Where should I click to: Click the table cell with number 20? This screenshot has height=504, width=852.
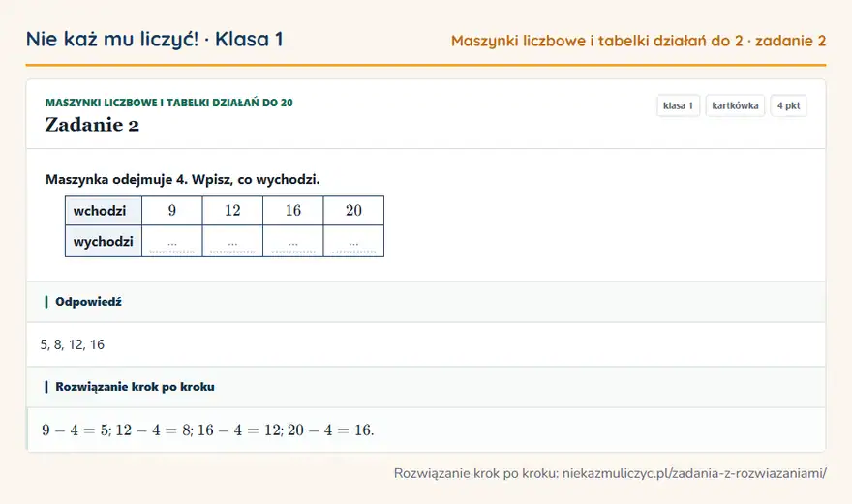tap(353, 211)
